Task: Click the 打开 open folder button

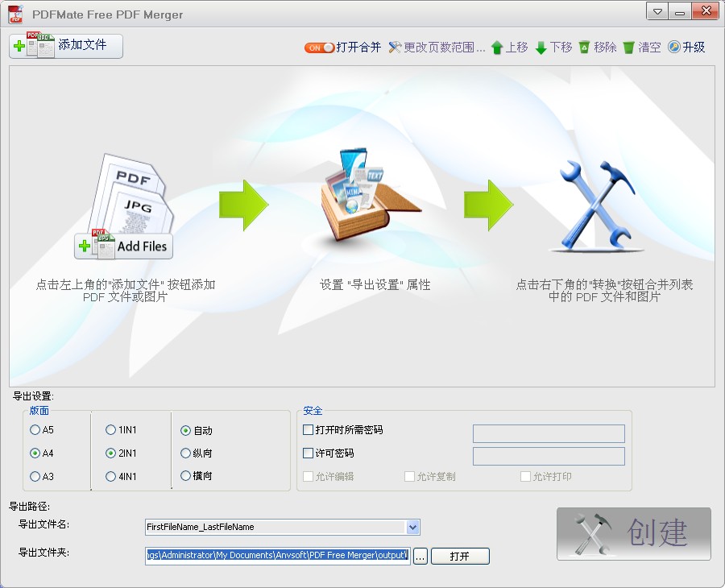Action: pyautogui.click(x=460, y=556)
